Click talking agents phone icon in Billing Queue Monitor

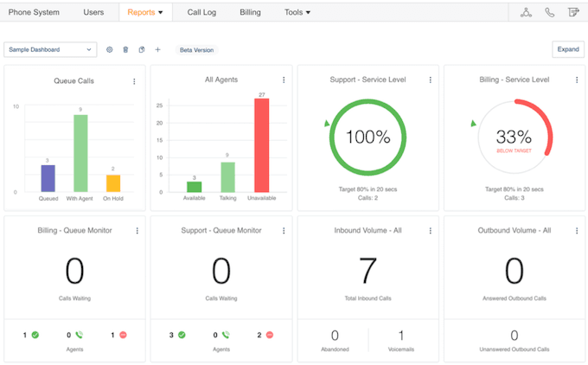[x=80, y=335]
